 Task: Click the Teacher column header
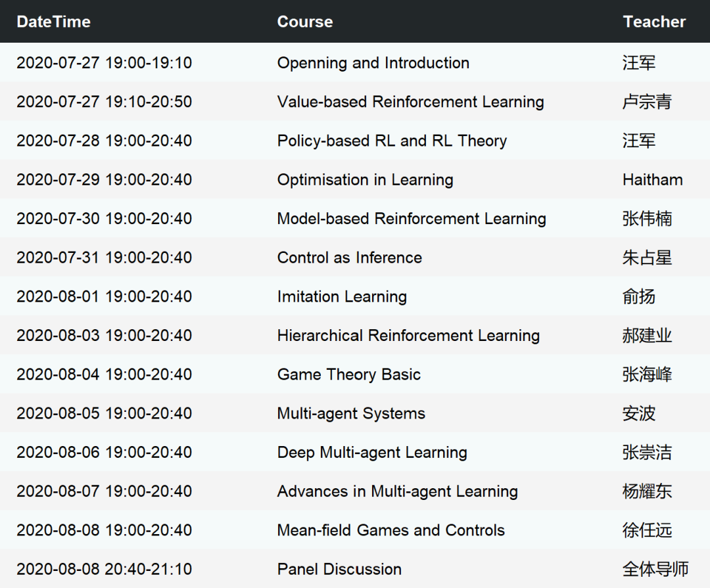click(x=654, y=22)
